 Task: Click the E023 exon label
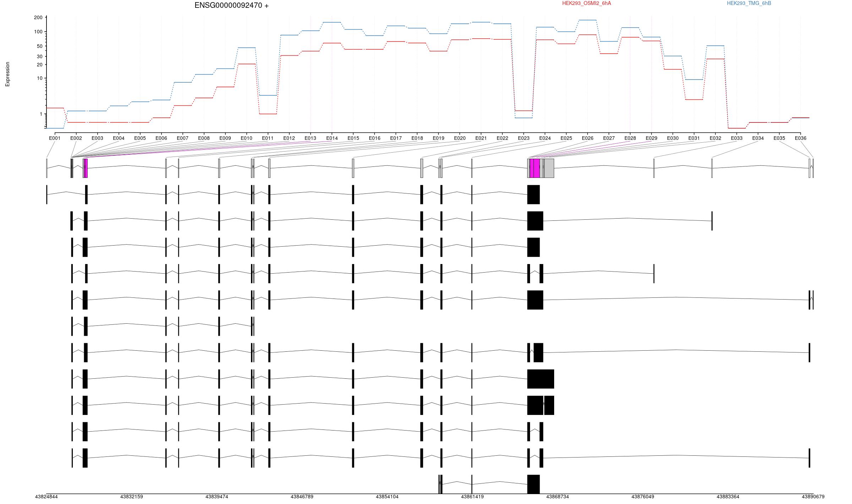pyautogui.click(x=524, y=138)
